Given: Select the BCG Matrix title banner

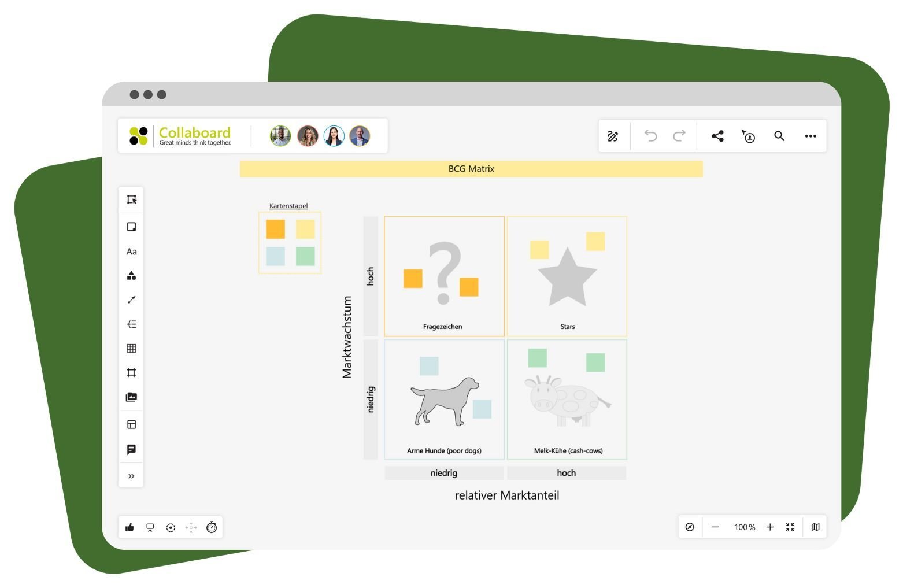Looking at the screenshot, I should pyautogui.click(x=471, y=169).
